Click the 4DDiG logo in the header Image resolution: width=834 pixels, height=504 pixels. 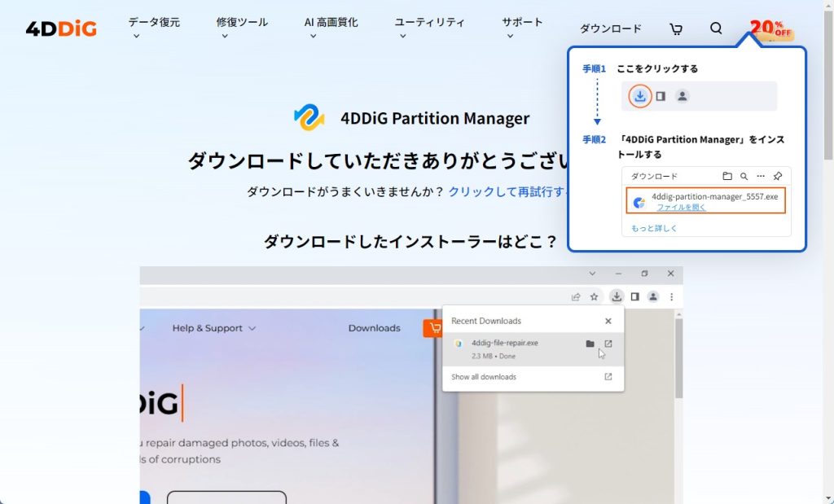pos(61,28)
